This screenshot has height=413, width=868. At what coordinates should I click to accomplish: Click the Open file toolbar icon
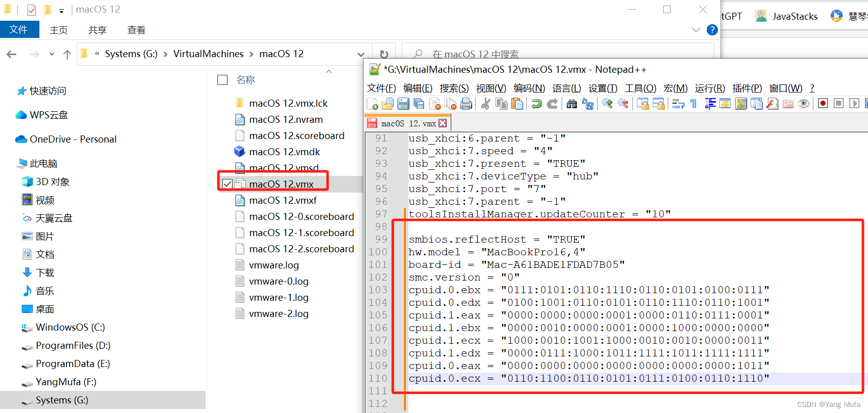[388, 104]
